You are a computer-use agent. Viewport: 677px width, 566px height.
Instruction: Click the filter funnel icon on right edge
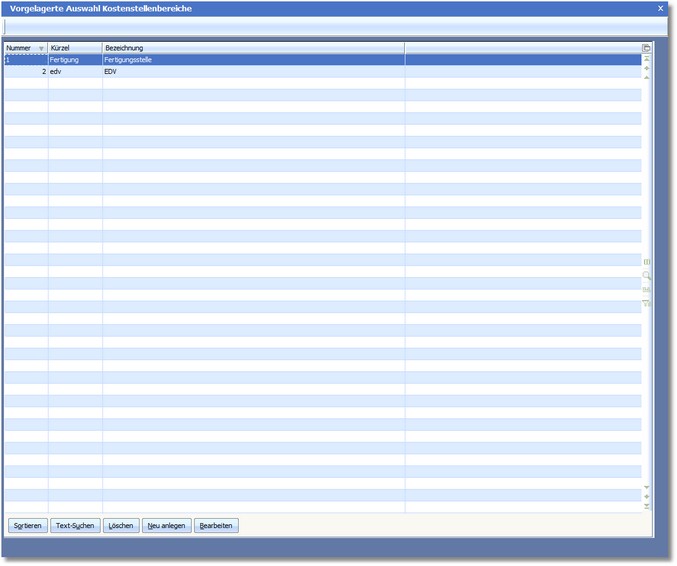(646, 303)
